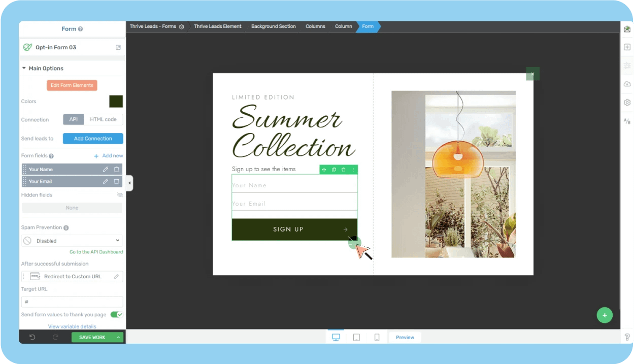Switch to mobile preview device icon
The height and width of the screenshot is (364, 634).
pos(377,337)
